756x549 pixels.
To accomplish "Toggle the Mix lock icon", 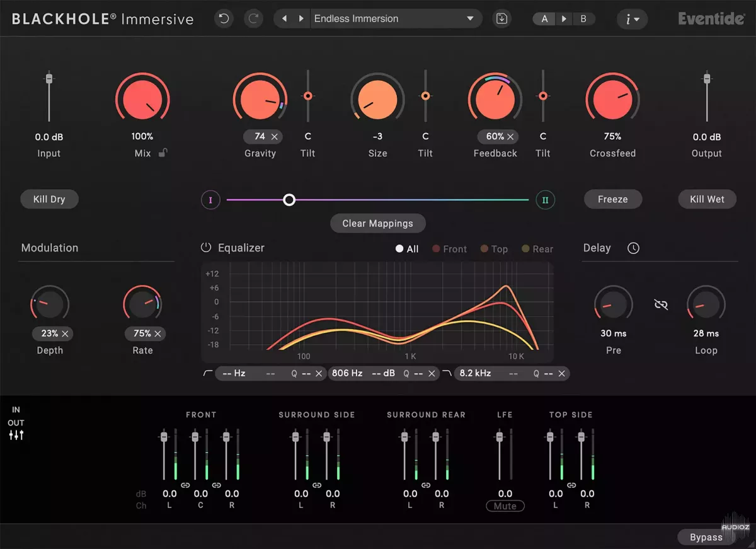I will [x=163, y=153].
